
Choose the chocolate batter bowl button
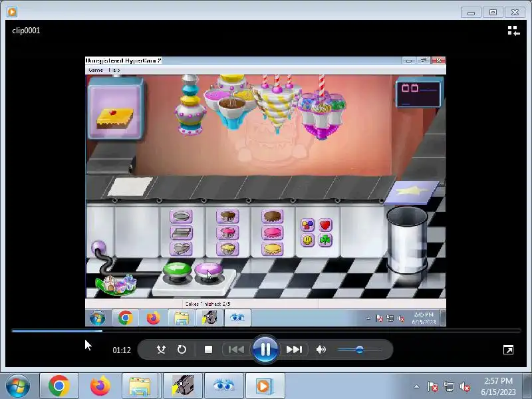pos(227,216)
